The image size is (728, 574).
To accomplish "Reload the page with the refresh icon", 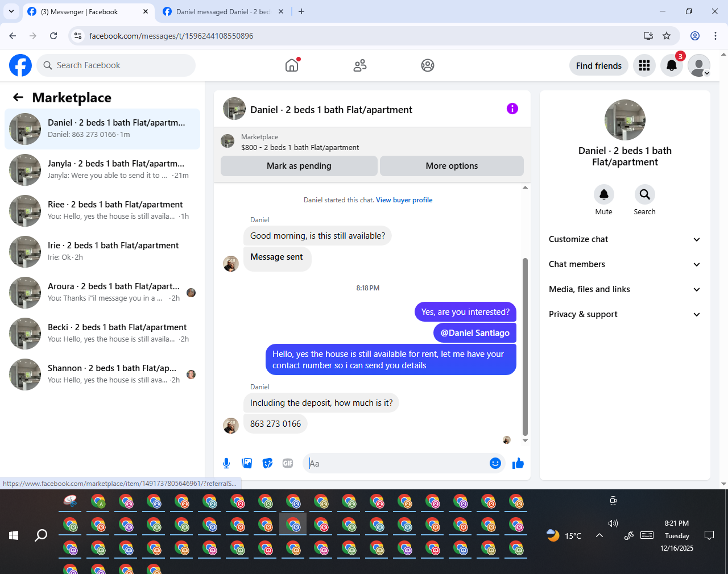I will pyautogui.click(x=53, y=36).
